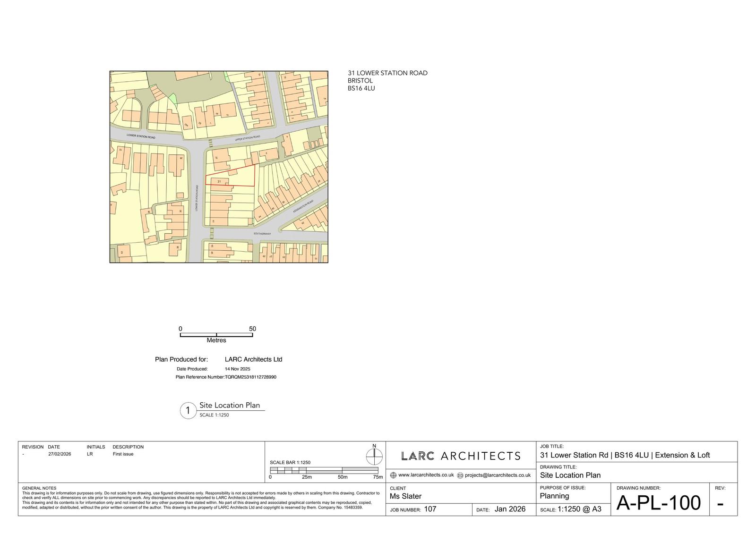Click the envelope icon beside the email address

tap(460, 475)
